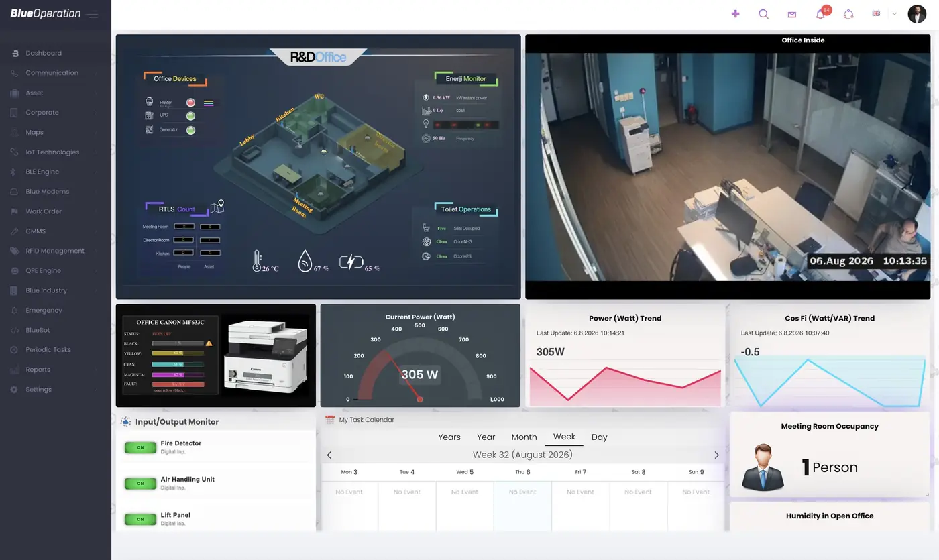939x560 pixels.
Task: Toggle the Air Handling Unit ON switch
Action: click(x=140, y=484)
